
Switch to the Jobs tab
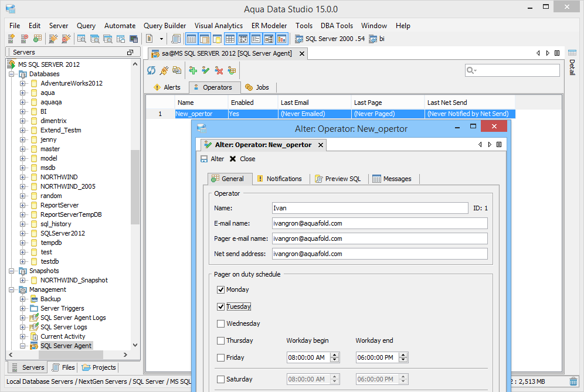(257, 87)
